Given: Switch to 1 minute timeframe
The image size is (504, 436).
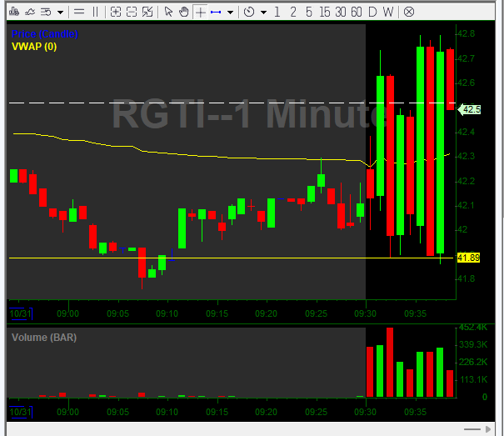Looking at the screenshot, I should point(277,13).
